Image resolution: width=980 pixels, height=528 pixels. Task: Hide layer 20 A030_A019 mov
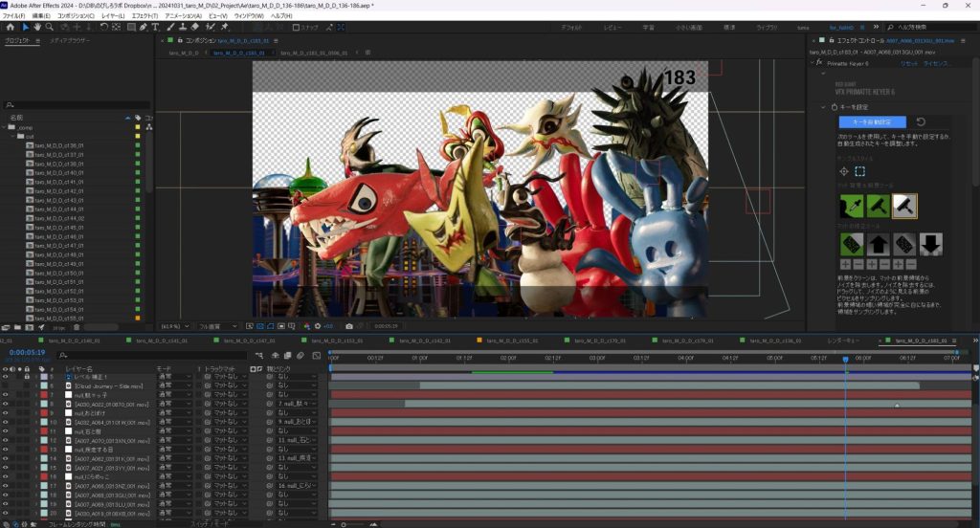(5, 513)
